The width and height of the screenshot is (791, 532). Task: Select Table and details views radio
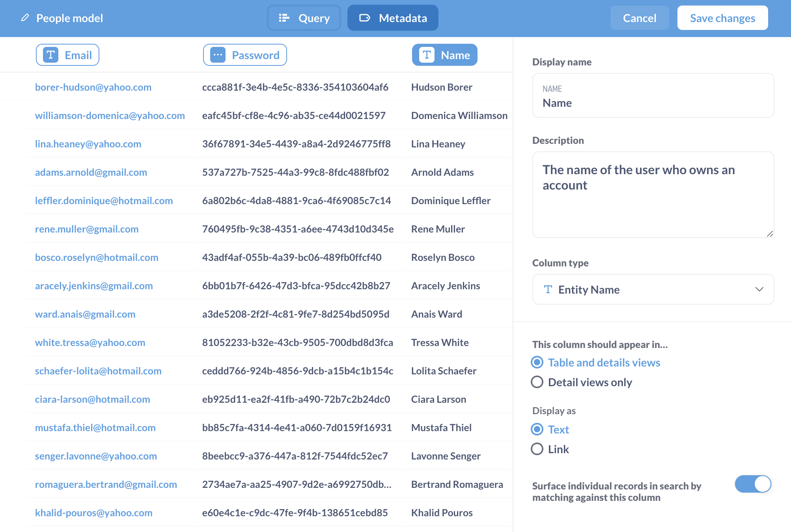(537, 362)
